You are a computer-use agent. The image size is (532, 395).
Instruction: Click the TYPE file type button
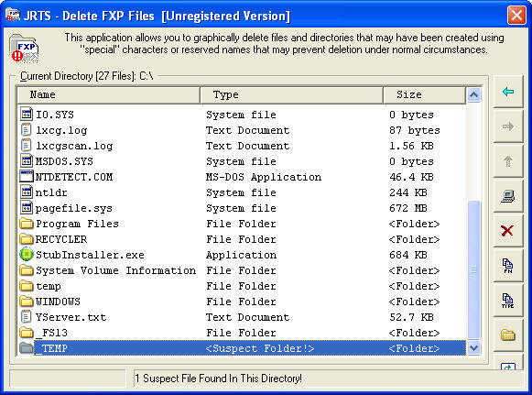point(508,301)
